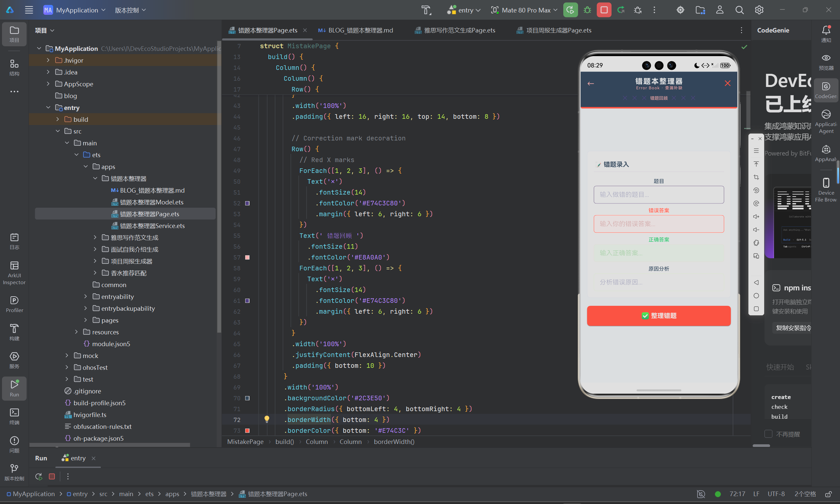Check the 不再提醒 checkbox

pyautogui.click(x=768, y=434)
